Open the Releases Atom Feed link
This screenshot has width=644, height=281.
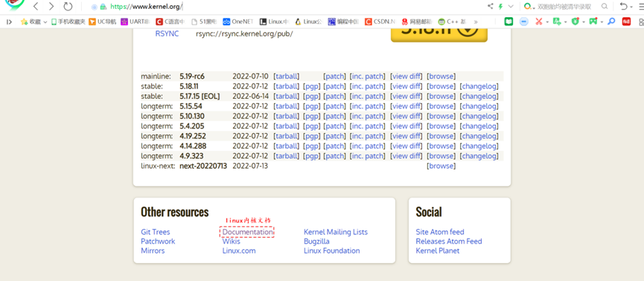point(449,241)
